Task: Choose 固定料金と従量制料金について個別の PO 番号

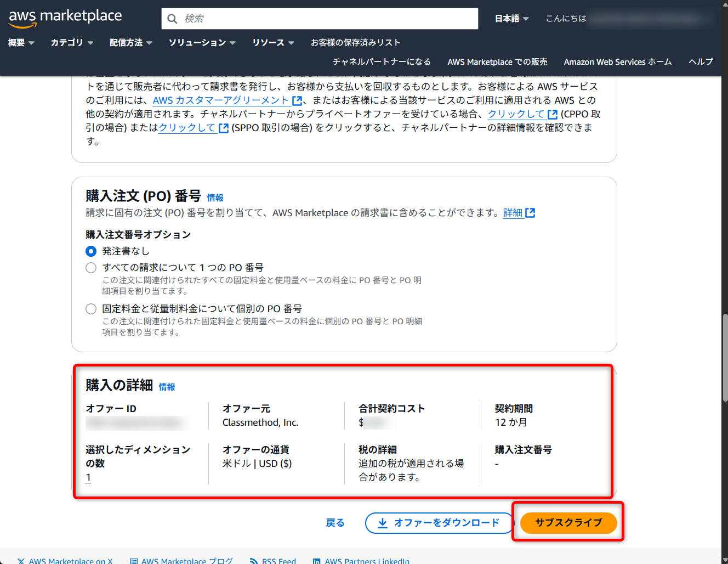Action: click(x=91, y=309)
